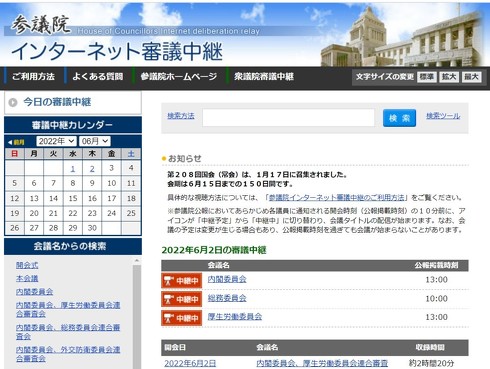Select 内閣委員会、外交防衛委員会連合審査会 in sidebar
The image size is (490, 369).
(68, 354)
